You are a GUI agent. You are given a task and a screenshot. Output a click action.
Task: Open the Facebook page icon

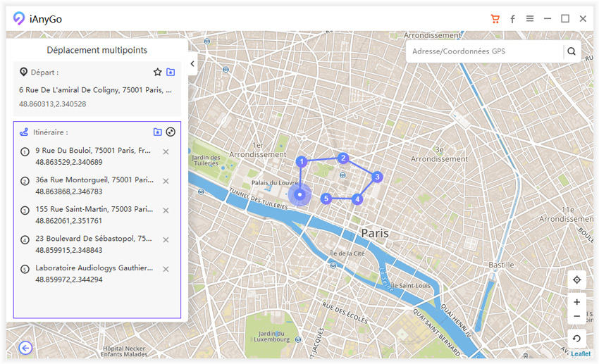point(512,19)
